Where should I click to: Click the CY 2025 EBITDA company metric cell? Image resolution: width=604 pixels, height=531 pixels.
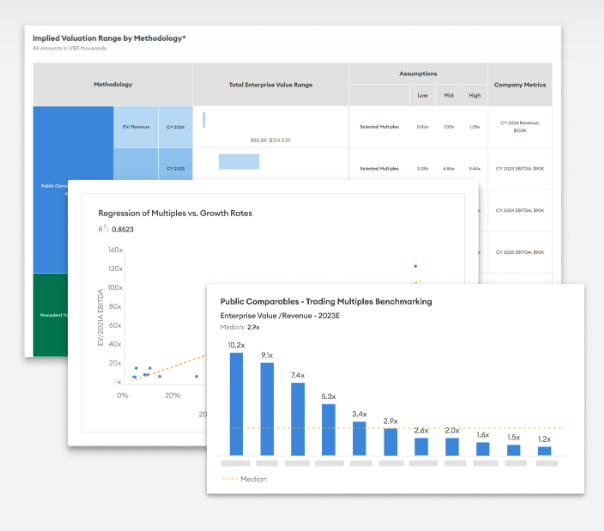click(520, 252)
